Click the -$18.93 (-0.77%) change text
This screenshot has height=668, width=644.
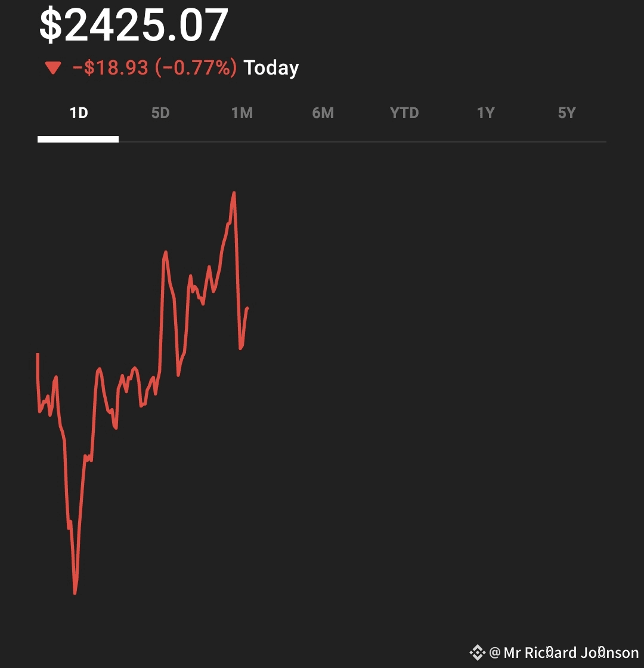[154, 68]
